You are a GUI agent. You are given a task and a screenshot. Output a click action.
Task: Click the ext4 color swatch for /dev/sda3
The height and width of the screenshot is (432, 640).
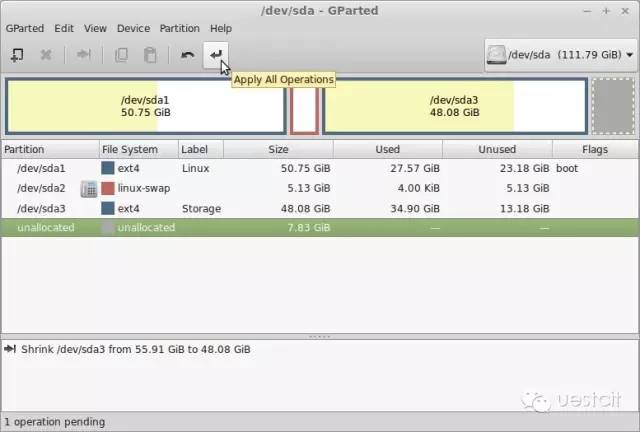(108, 208)
